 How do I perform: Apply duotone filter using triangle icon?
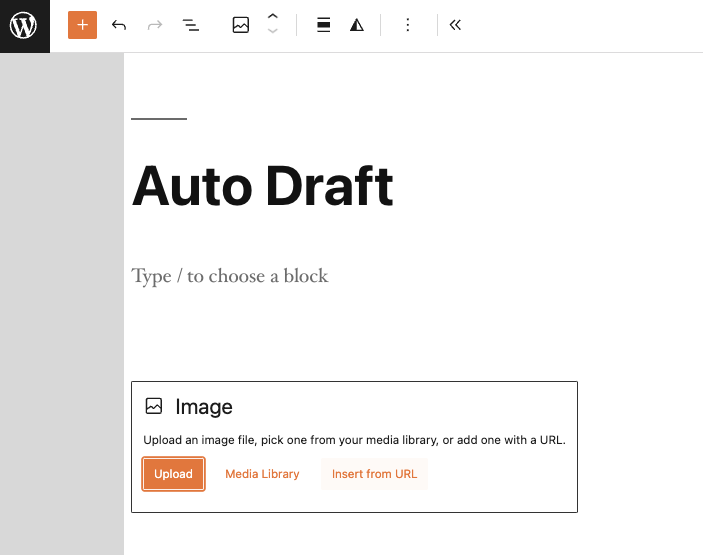click(x=357, y=26)
